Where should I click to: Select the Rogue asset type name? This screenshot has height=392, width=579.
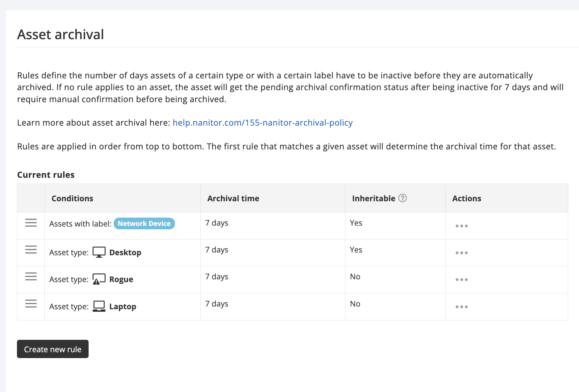point(121,279)
